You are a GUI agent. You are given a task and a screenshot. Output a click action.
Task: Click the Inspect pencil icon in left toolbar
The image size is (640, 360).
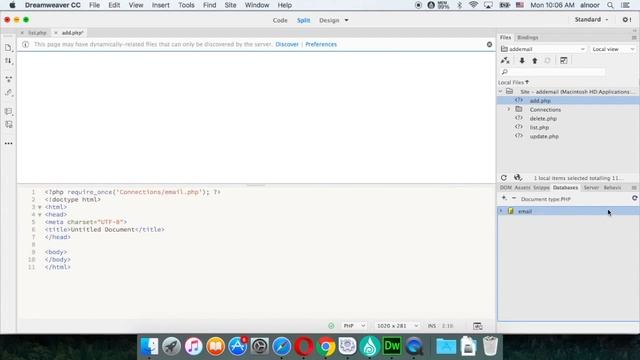tap(9, 93)
